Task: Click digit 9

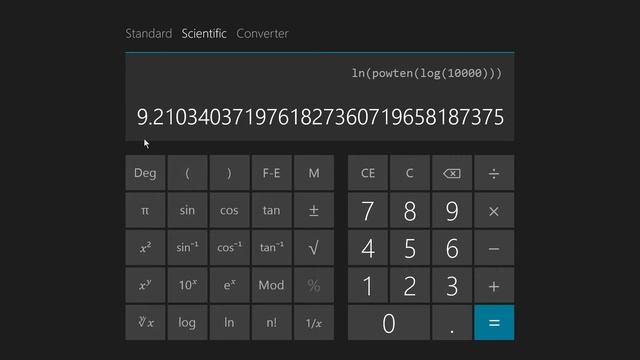Action: click(x=452, y=210)
